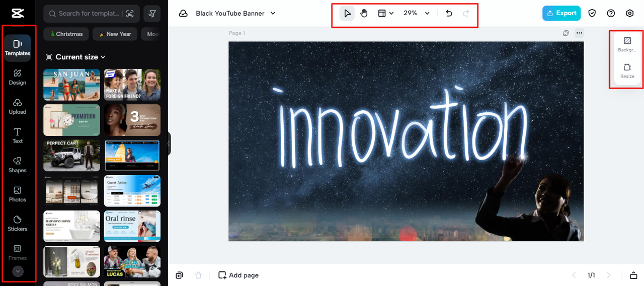Click the cloud save status icon

tap(184, 13)
